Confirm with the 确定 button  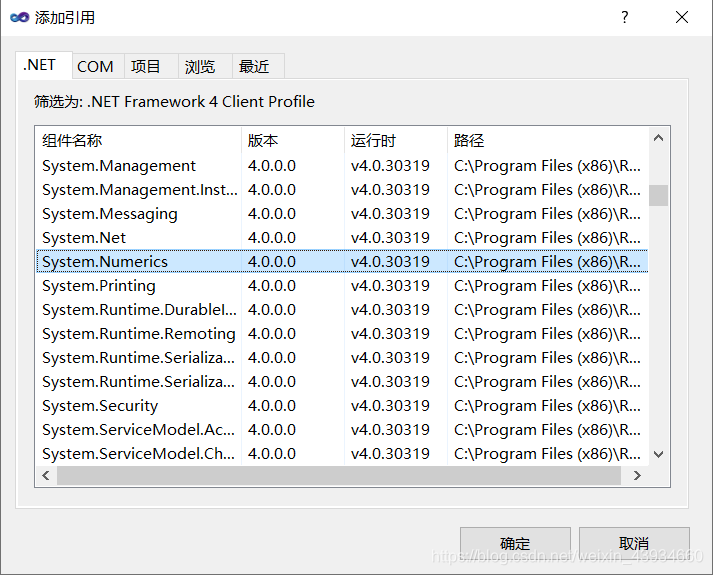515,543
